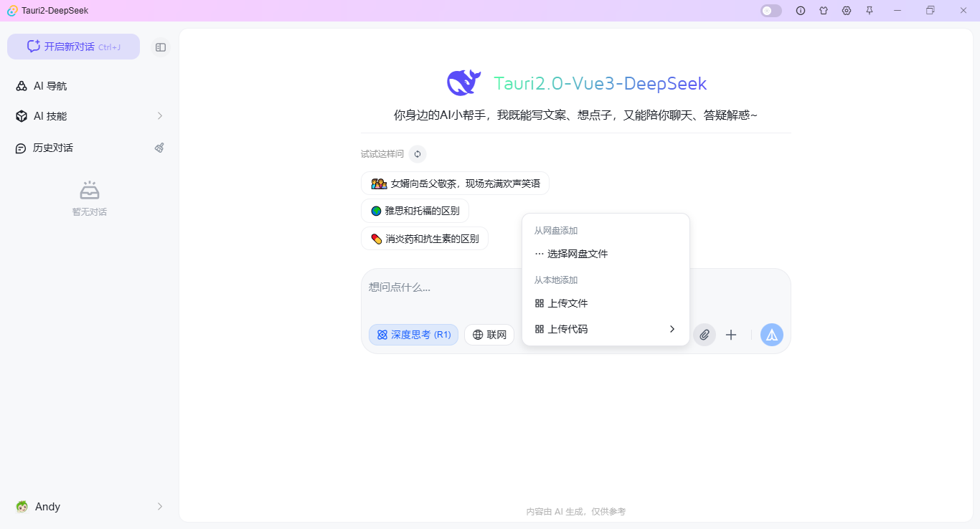Click the 暂无对话 empty state text
The height and width of the screenshot is (529, 980).
[x=90, y=212]
